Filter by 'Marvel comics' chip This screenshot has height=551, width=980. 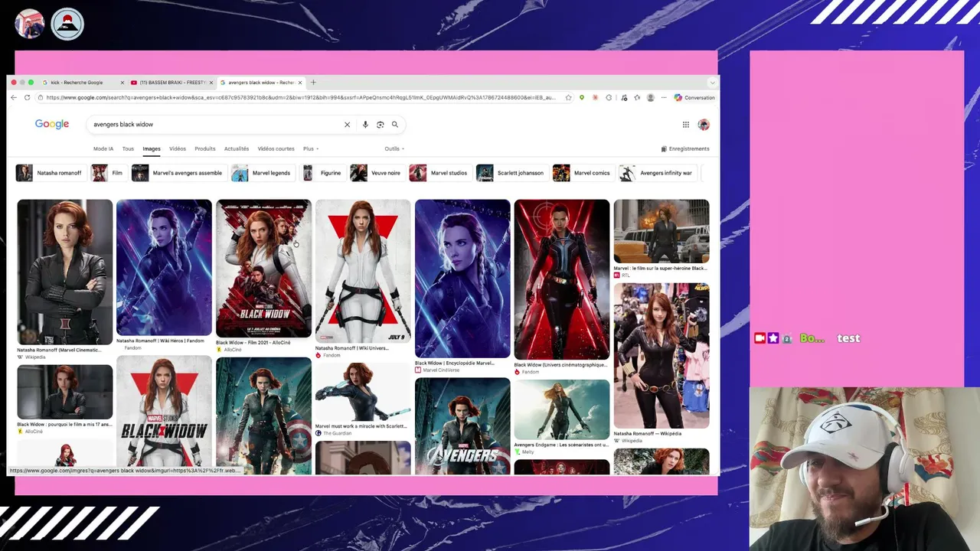coord(583,173)
